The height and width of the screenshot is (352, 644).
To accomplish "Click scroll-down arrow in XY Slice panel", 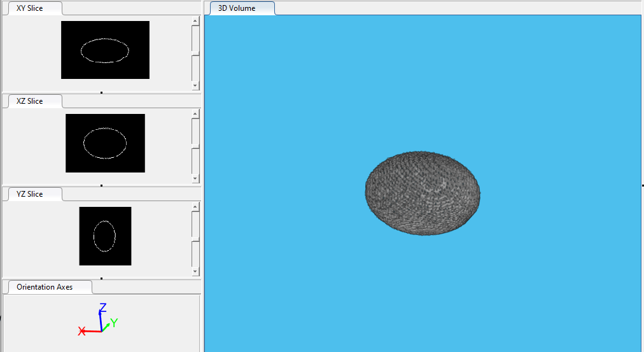I will pos(195,85).
